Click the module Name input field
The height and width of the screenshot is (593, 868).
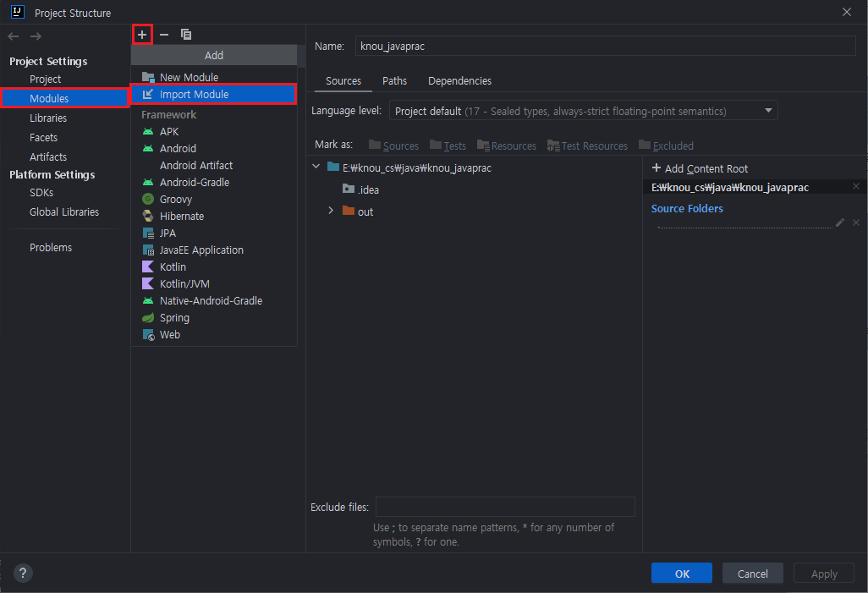pyautogui.click(x=605, y=46)
